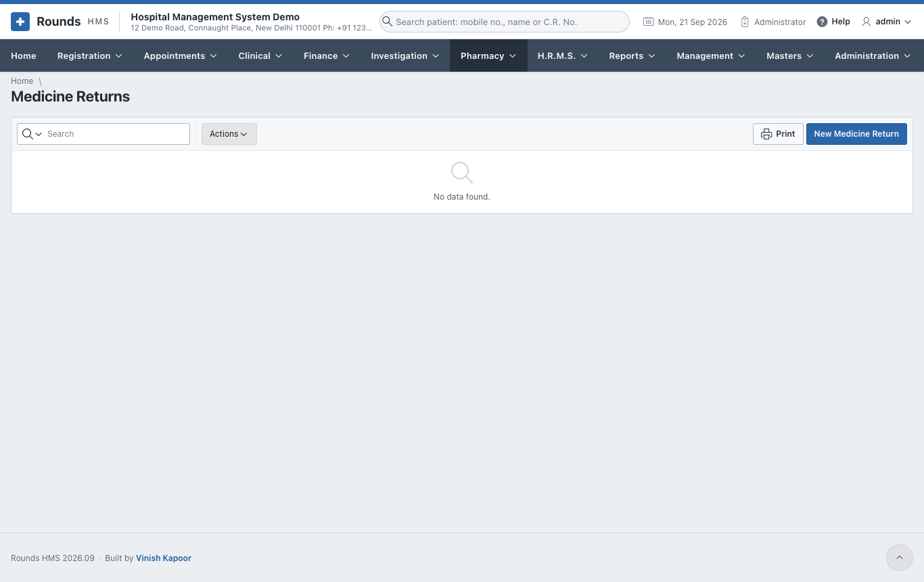Click the user avatar icon beside admin
924x582 pixels.
point(866,22)
